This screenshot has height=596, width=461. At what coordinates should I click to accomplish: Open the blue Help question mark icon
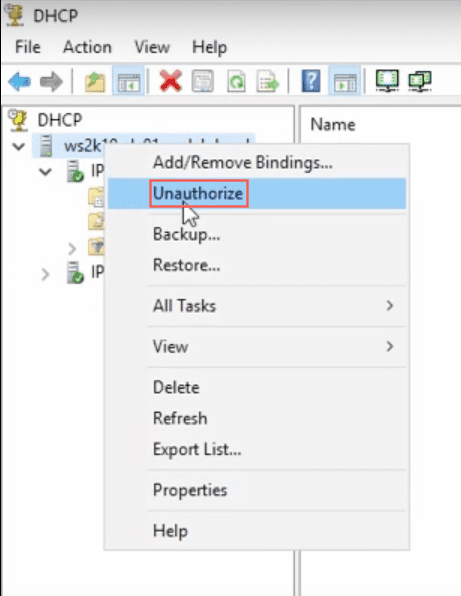click(x=311, y=81)
